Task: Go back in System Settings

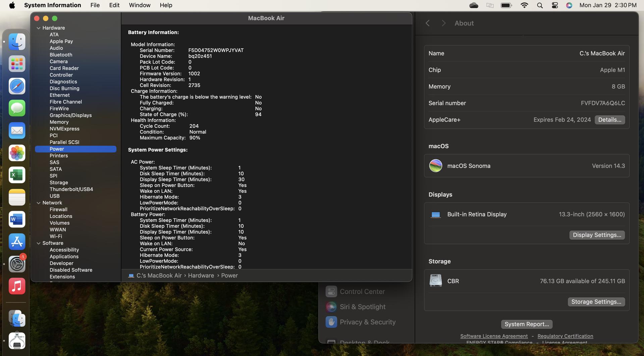Action: point(427,23)
